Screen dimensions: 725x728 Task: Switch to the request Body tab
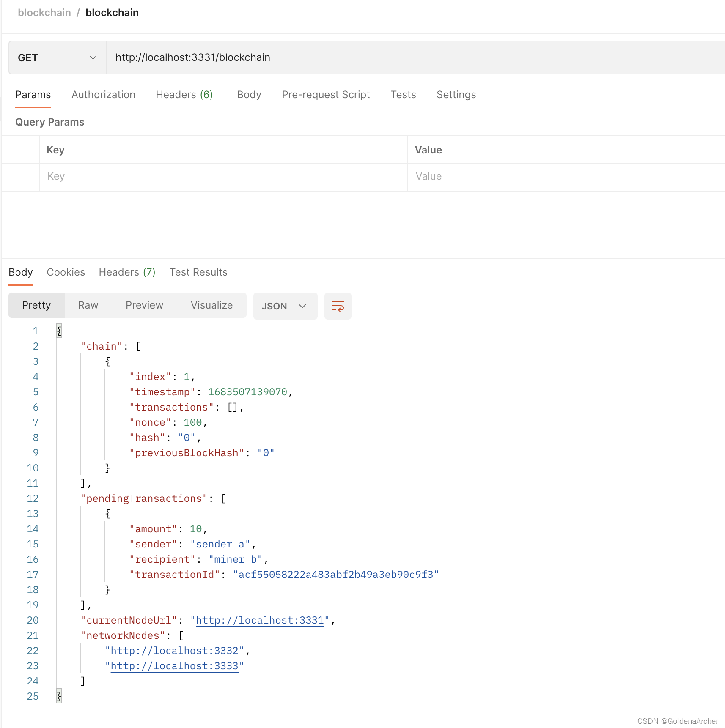point(249,95)
